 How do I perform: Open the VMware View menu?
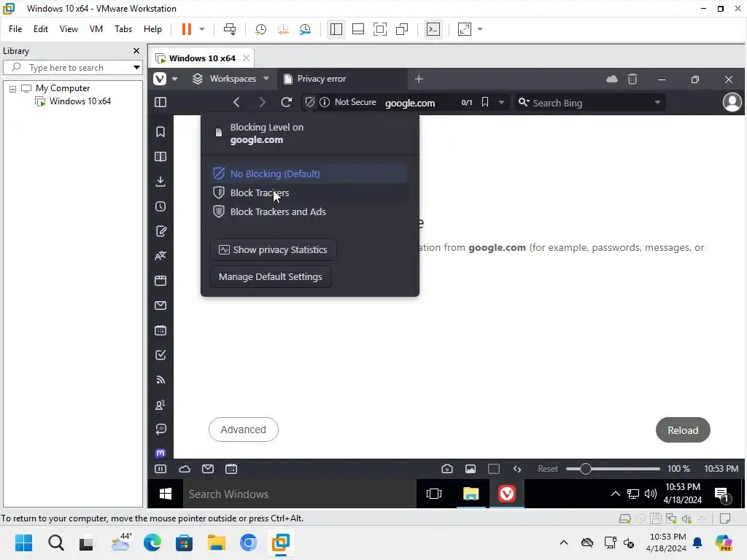69,29
